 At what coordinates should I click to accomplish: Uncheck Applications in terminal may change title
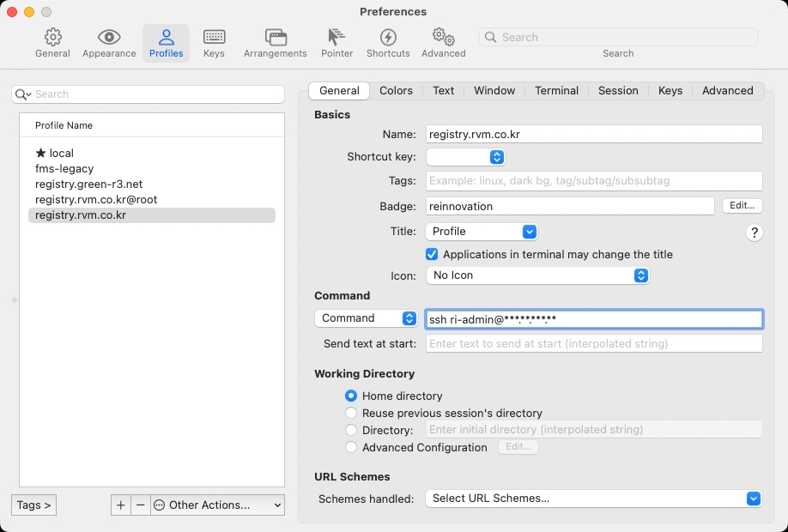[432, 255]
